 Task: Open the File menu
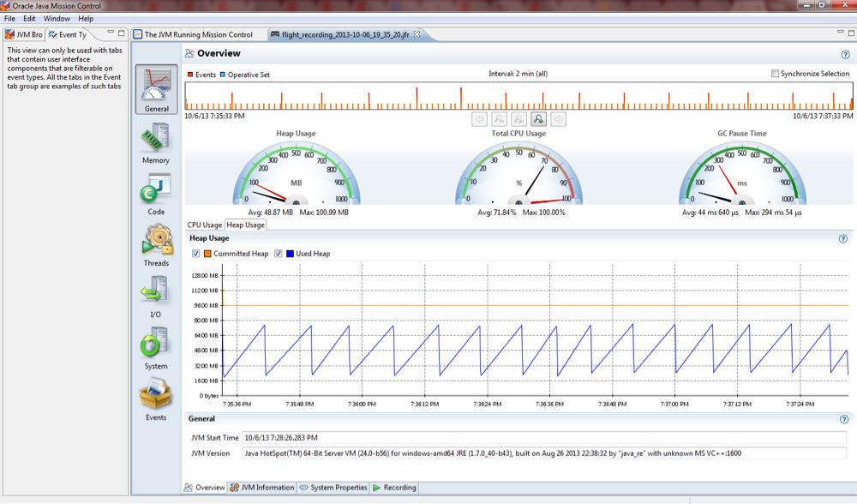[x=10, y=16]
